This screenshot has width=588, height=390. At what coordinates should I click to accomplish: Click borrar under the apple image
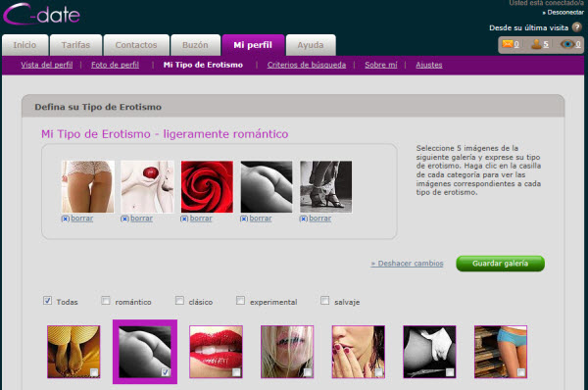point(141,219)
